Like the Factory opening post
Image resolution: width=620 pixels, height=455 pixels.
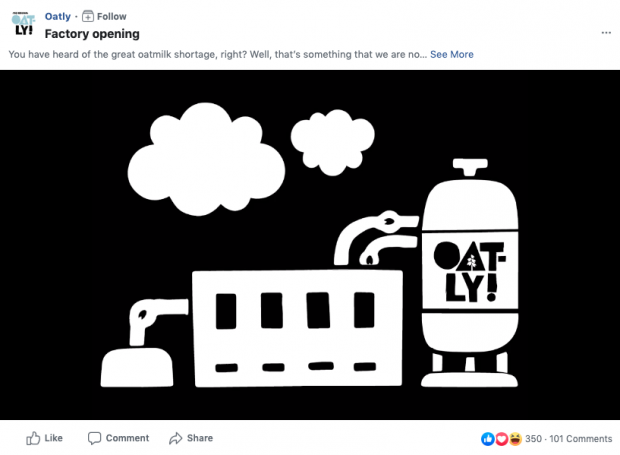[44, 438]
